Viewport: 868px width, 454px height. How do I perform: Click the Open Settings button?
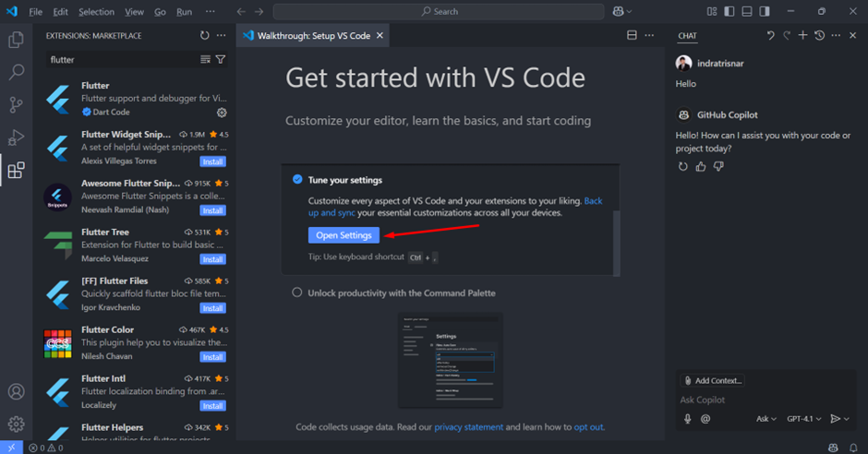(344, 235)
